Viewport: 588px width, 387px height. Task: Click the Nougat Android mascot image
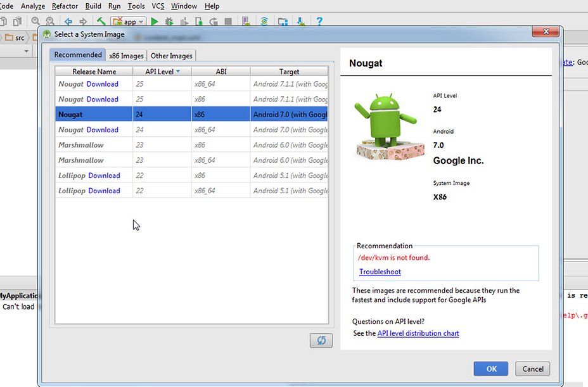point(389,127)
